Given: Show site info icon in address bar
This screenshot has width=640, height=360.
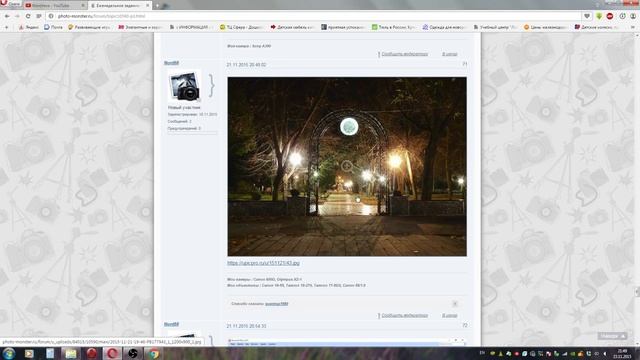Looking at the screenshot, I should (51, 16).
